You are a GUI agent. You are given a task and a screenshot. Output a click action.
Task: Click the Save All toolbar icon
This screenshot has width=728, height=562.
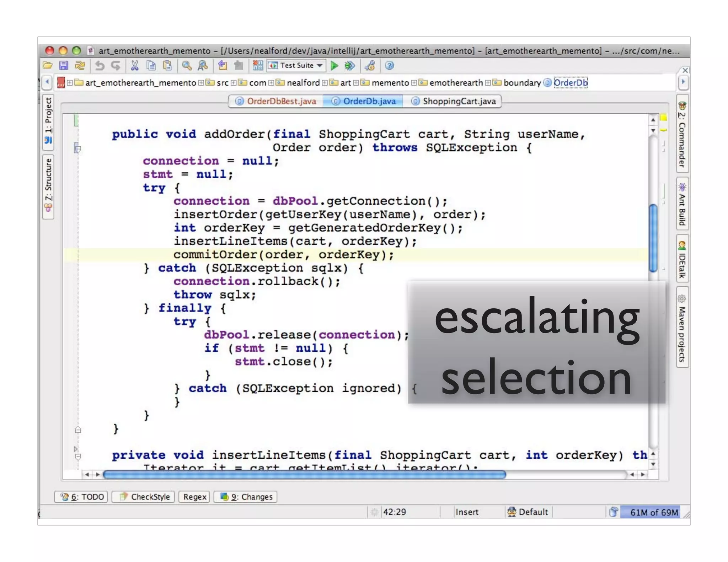pyautogui.click(x=64, y=65)
